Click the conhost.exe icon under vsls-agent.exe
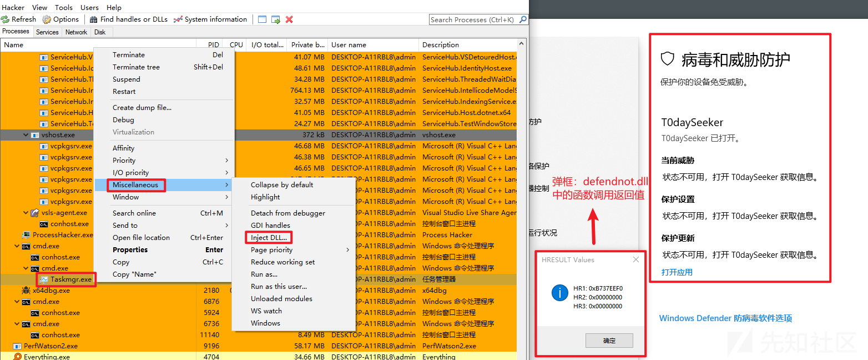Screen dimensions: 868x360 click(x=44, y=224)
